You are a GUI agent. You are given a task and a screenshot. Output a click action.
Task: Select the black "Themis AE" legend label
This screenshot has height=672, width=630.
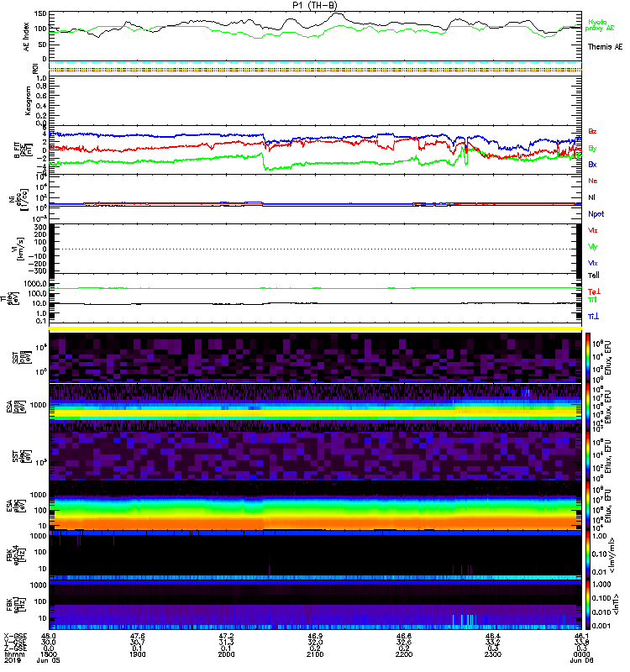pos(605,47)
